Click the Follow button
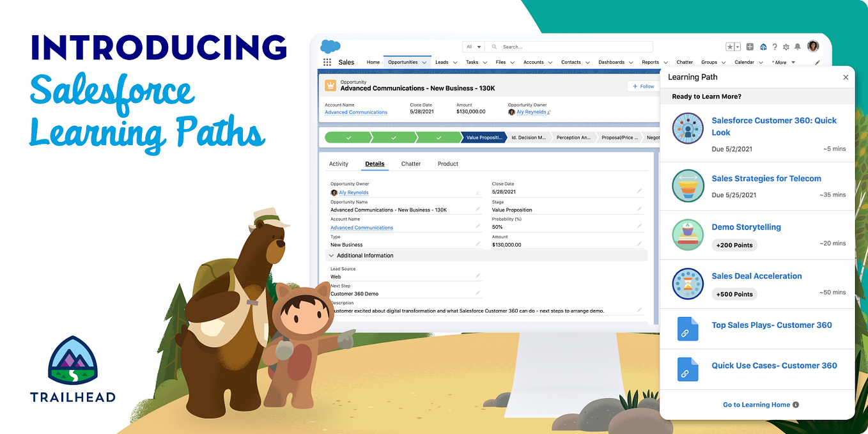 pos(644,86)
